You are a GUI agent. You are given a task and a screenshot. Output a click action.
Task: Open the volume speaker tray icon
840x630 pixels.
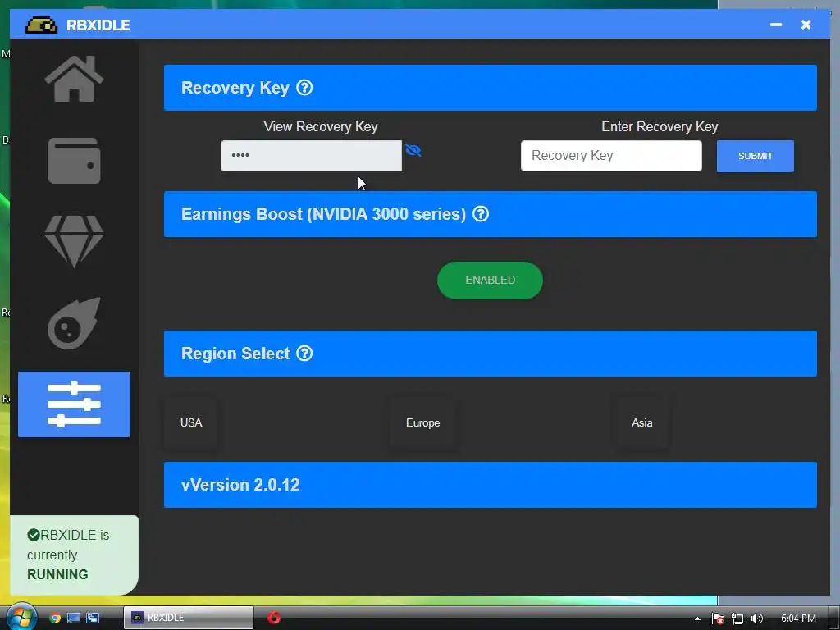pos(756,619)
